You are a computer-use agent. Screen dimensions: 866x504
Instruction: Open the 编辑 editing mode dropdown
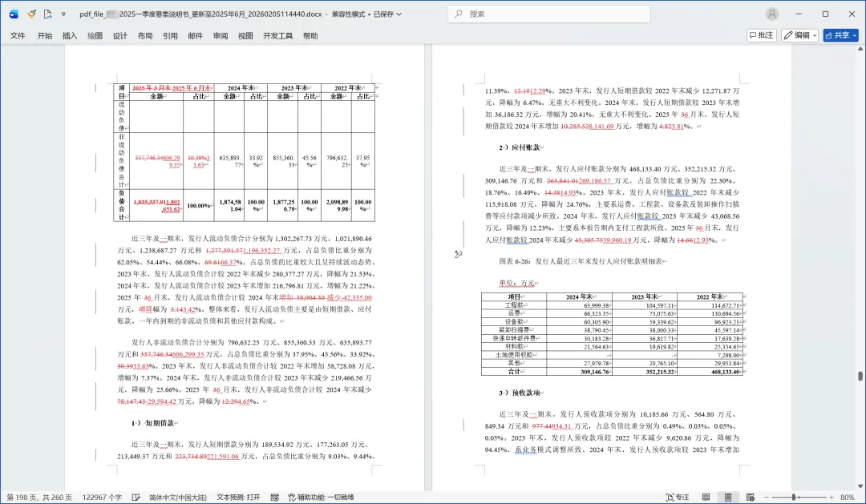799,35
